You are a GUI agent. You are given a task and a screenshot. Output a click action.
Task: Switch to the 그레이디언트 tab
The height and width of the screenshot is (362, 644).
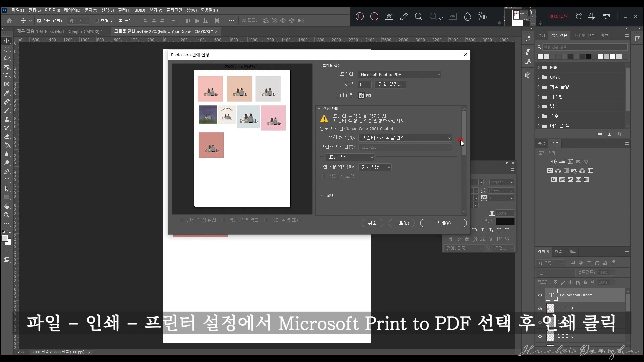click(584, 35)
